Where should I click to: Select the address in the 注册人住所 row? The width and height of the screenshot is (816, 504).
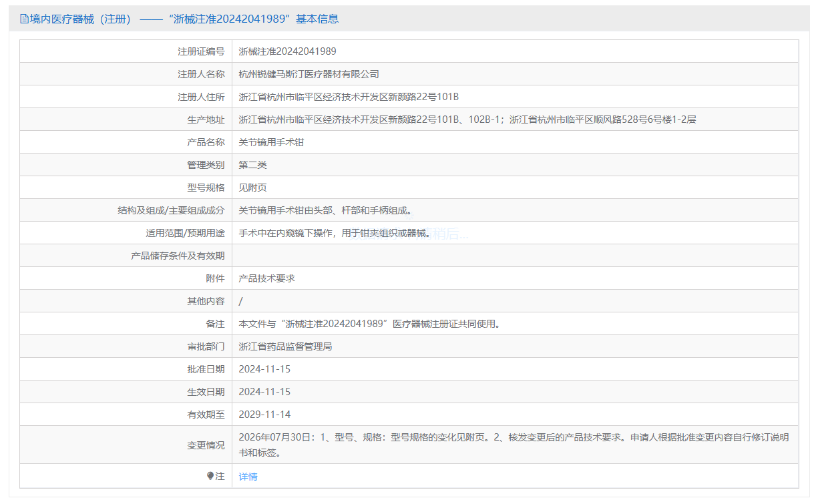(x=349, y=97)
